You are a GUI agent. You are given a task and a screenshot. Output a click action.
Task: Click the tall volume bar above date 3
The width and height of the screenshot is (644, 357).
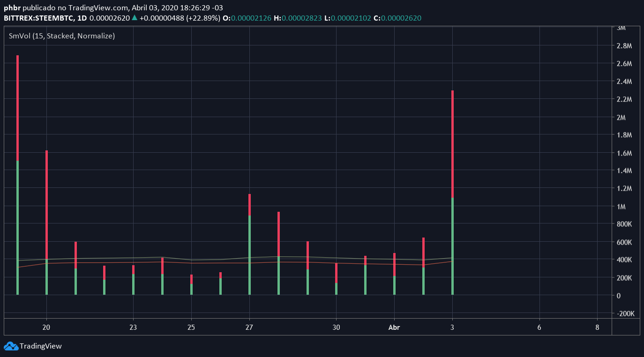click(x=452, y=193)
